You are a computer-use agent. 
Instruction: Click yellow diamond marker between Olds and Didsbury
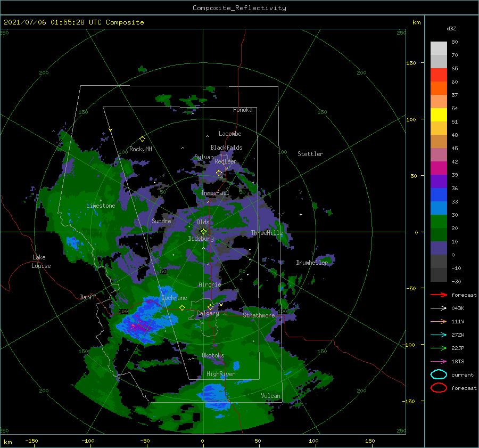203,232
